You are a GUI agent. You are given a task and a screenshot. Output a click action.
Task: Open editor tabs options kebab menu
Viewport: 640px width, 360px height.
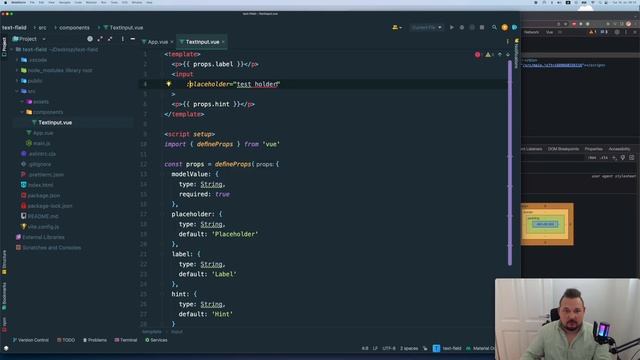tap(508, 42)
